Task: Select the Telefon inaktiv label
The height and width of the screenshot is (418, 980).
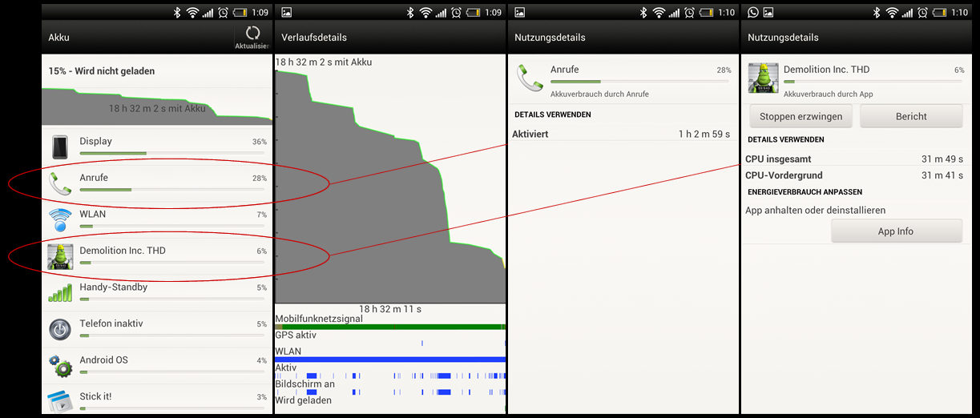Action: (x=111, y=324)
